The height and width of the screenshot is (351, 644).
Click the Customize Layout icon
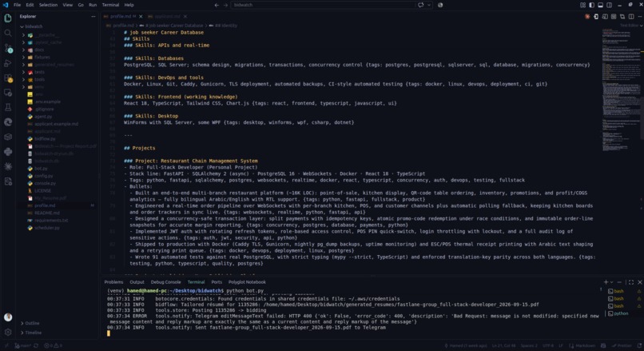pos(582,5)
